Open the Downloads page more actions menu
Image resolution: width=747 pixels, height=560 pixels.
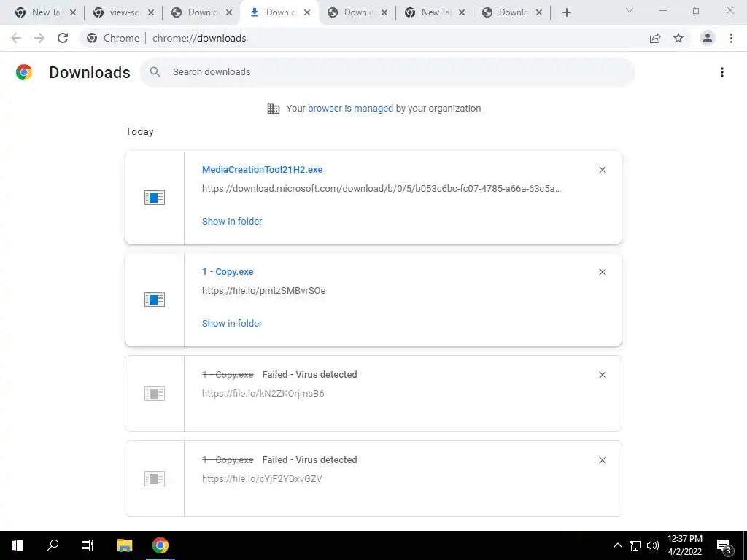722,72
